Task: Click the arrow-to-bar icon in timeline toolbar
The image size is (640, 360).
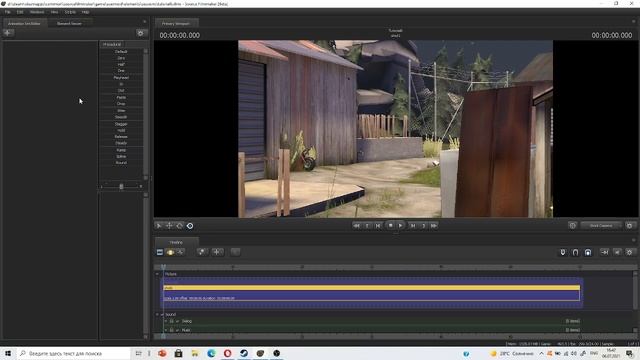Action: pos(604,253)
